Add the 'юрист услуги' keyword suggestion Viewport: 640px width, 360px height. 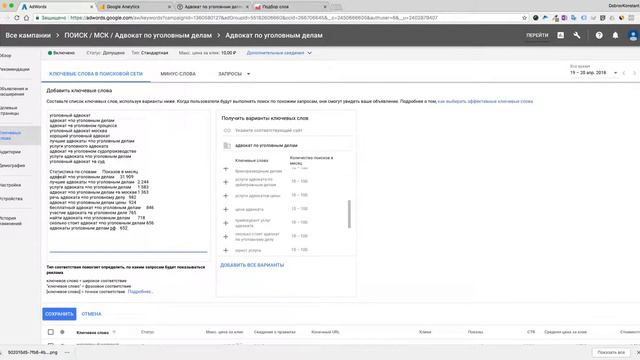[226, 250]
